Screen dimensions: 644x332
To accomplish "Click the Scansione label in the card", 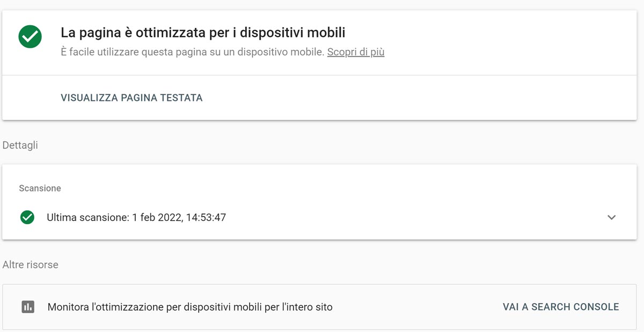I will point(40,188).
